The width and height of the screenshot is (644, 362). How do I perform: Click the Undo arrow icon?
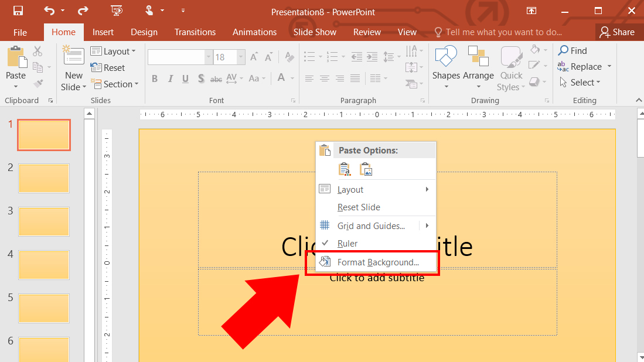49,11
